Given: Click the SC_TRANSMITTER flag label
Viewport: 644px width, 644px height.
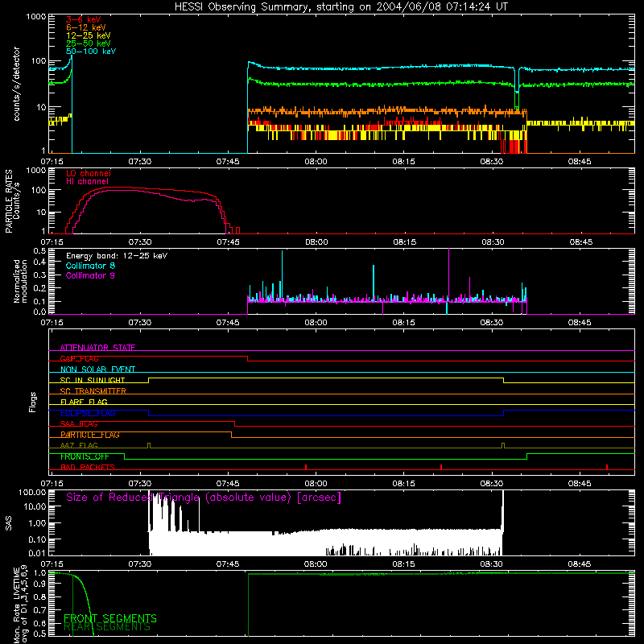Looking at the screenshot, I should 93,391.
